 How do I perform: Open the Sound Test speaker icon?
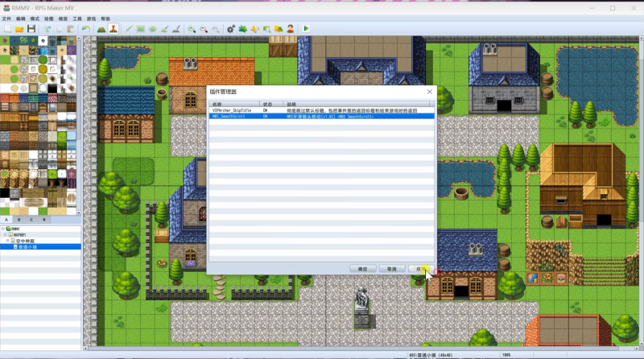tap(254, 29)
